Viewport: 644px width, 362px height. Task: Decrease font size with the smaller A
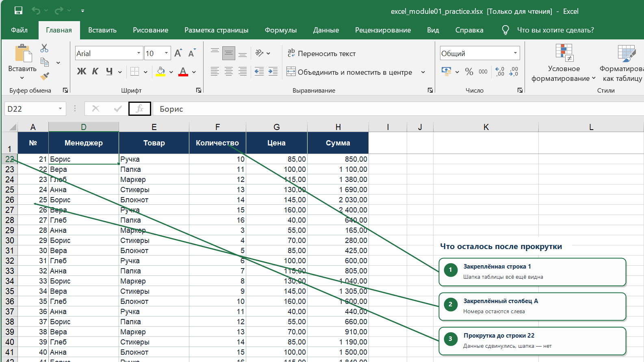tap(192, 53)
